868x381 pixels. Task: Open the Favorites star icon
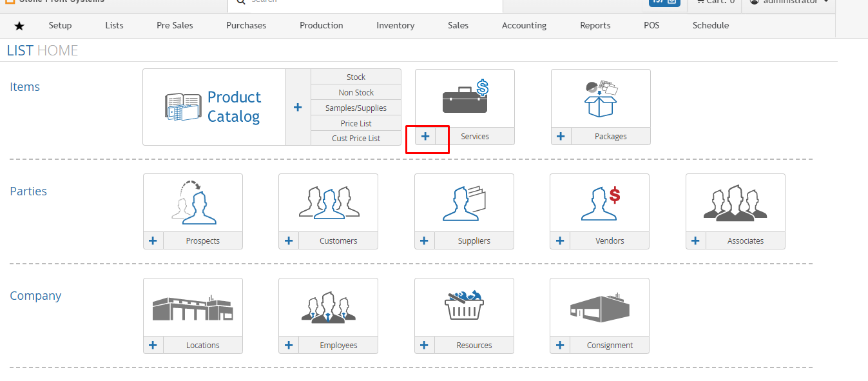tap(19, 26)
